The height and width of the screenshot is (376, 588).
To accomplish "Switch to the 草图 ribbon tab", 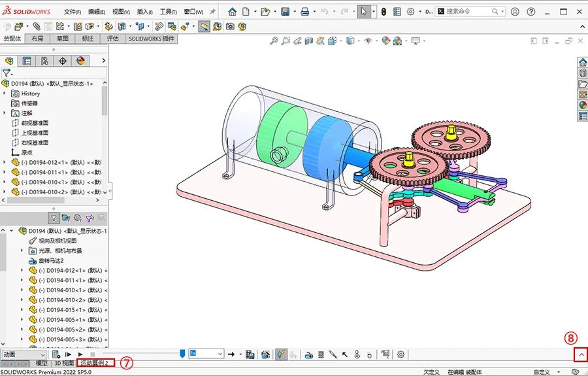I will [63, 39].
